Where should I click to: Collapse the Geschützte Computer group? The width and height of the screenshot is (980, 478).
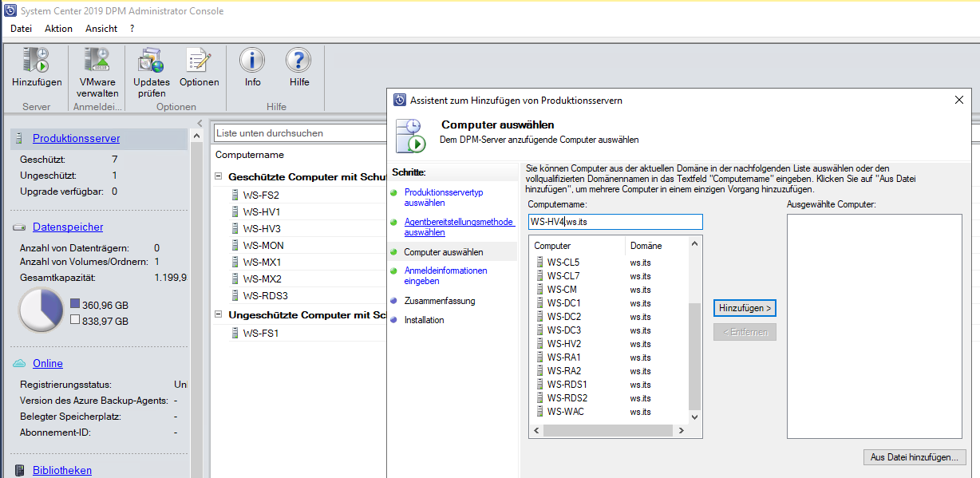click(219, 176)
